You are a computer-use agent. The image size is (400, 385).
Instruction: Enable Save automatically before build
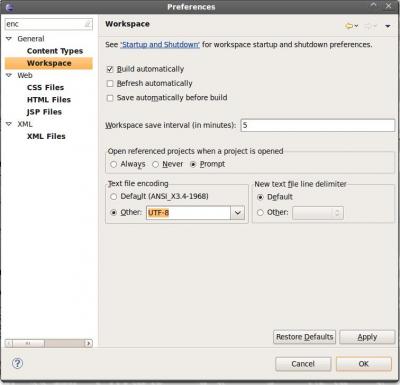click(110, 98)
